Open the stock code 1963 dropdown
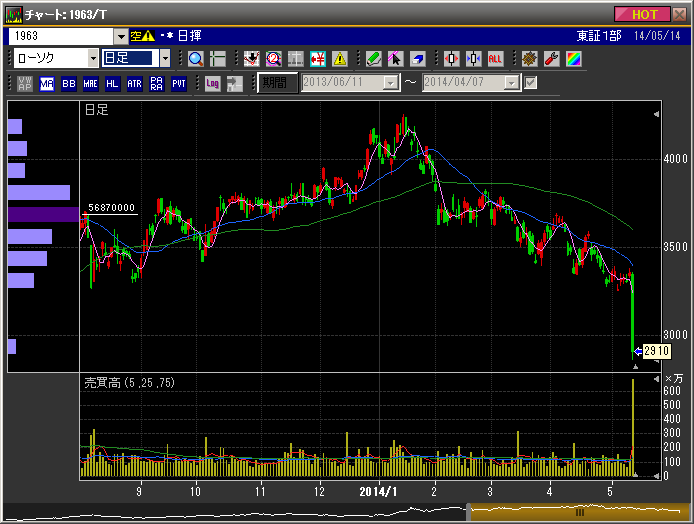The image size is (694, 524). (x=122, y=35)
